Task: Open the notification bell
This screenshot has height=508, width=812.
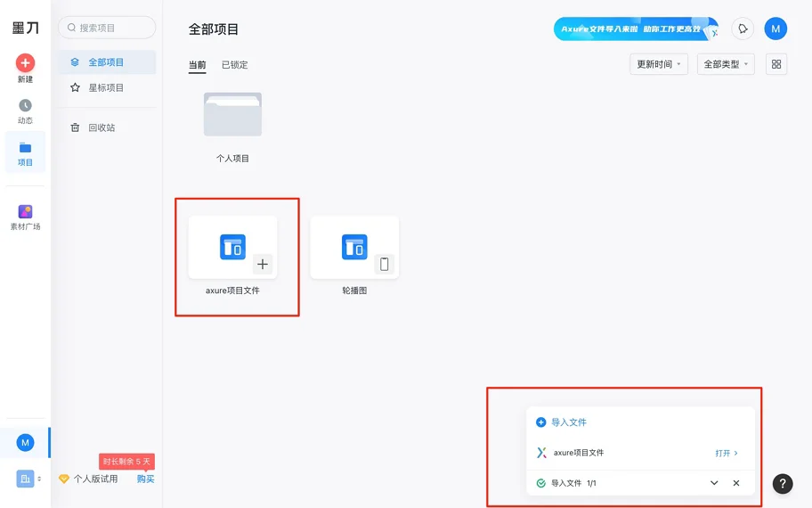Action: point(743,29)
